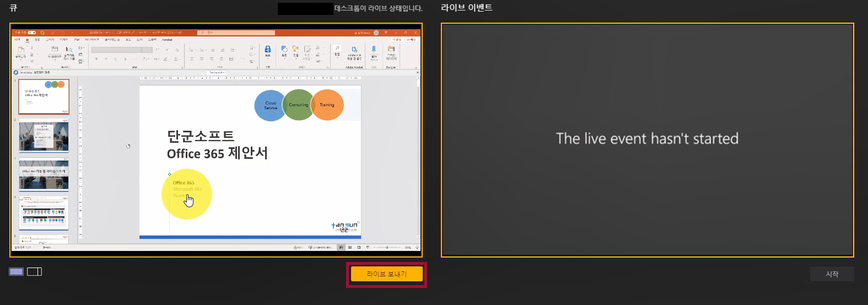Click the numbered list icon
Viewport: 868px width, 305px height.
click(202, 50)
